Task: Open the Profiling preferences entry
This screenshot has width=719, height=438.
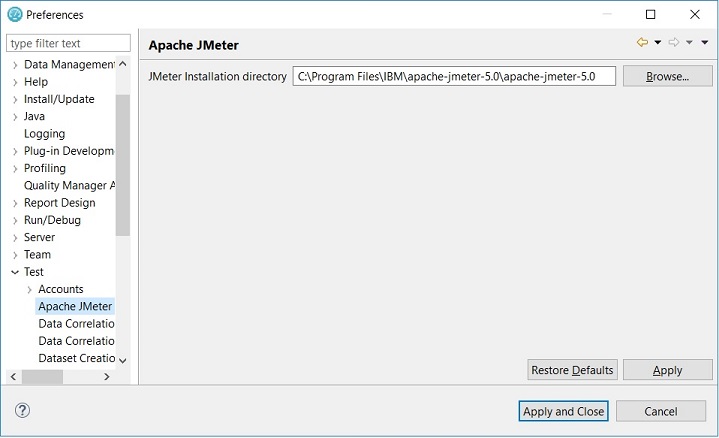Action: click(x=45, y=168)
